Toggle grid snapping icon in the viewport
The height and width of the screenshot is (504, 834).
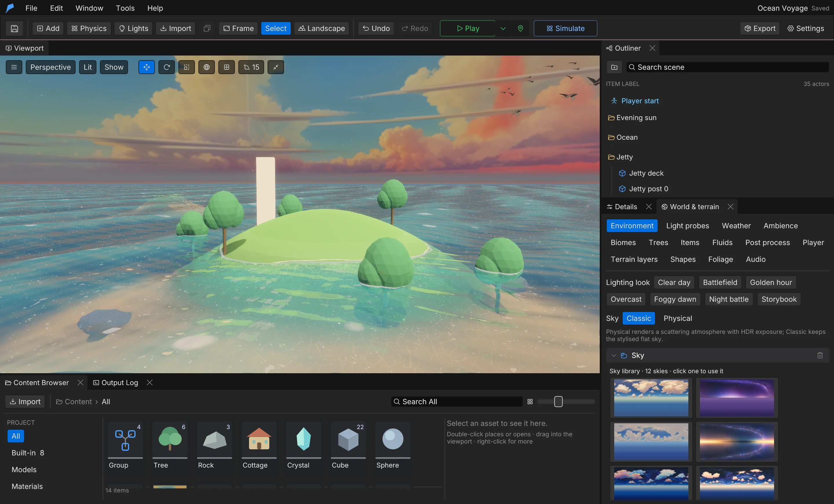click(226, 67)
